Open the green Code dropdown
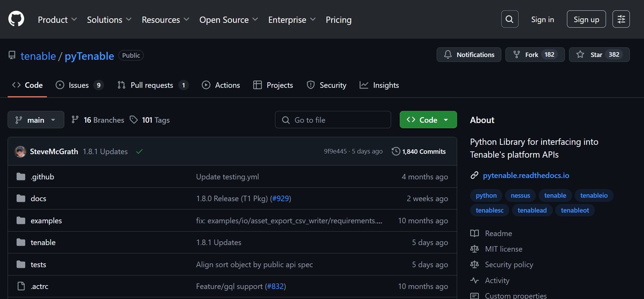This screenshot has height=299, width=644. pyautogui.click(x=428, y=120)
